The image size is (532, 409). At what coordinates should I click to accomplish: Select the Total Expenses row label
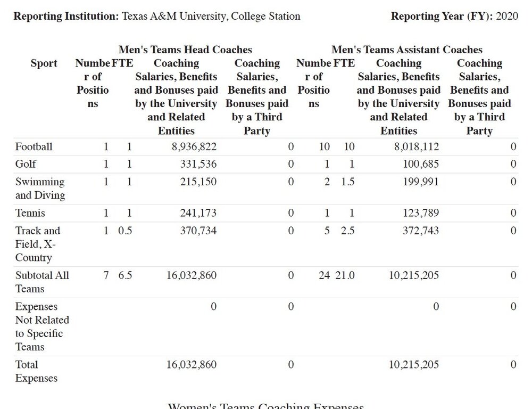coord(36,371)
